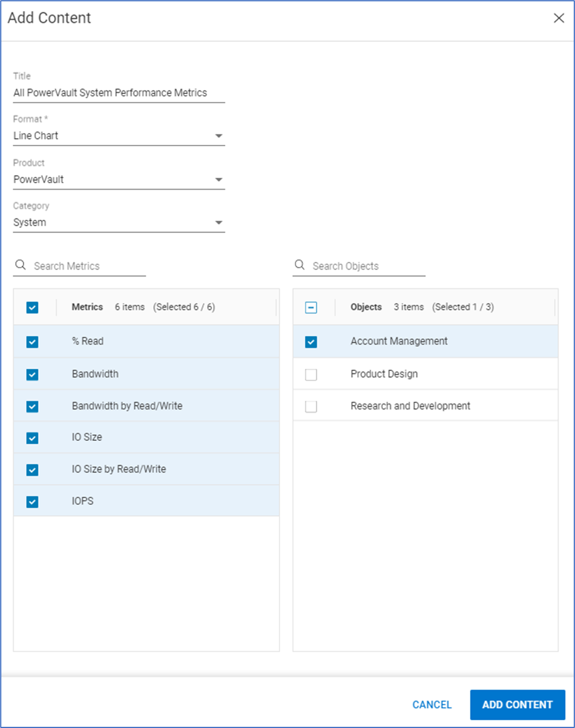Screen dimensions: 575x728
Task: Select the Account Management object row
Action: click(399, 341)
